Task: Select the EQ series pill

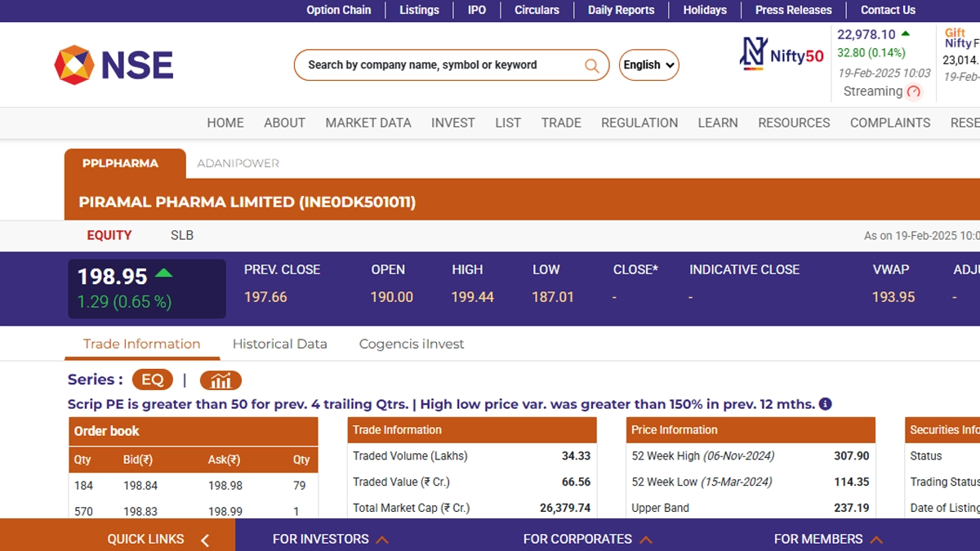Action: pyautogui.click(x=153, y=380)
